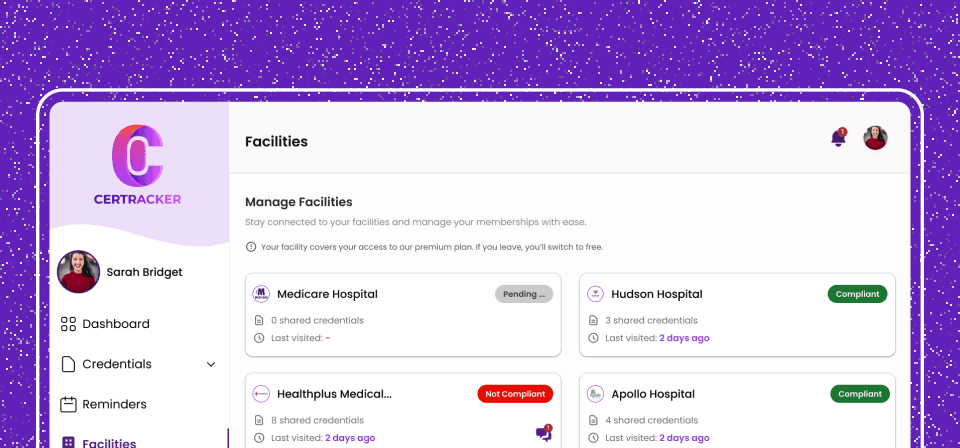Open the profile avatar in header

click(875, 139)
